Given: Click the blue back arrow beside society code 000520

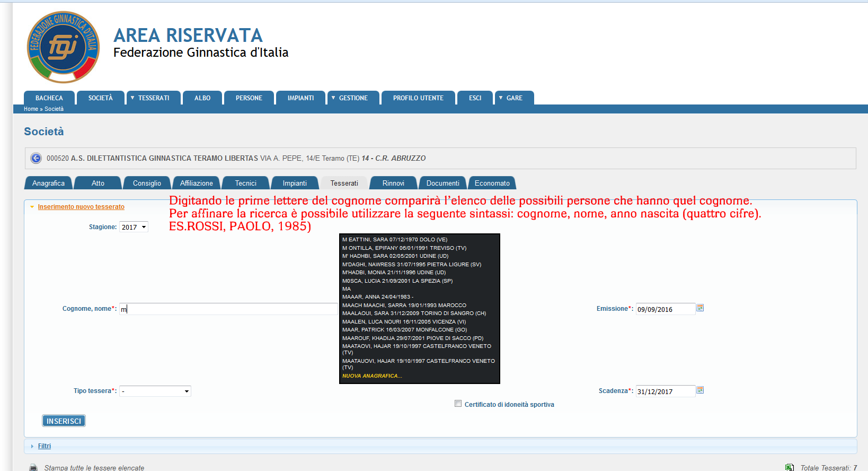Looking at the screenshot, I should (36, 158).
